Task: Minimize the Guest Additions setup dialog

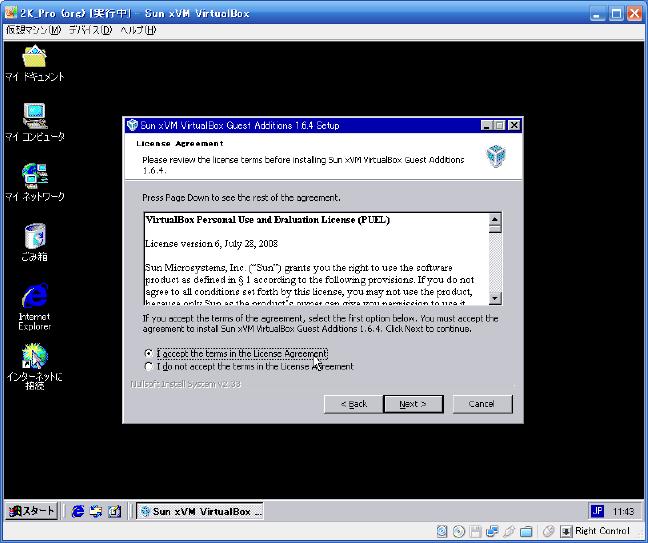Action: (x=487, y=125)
